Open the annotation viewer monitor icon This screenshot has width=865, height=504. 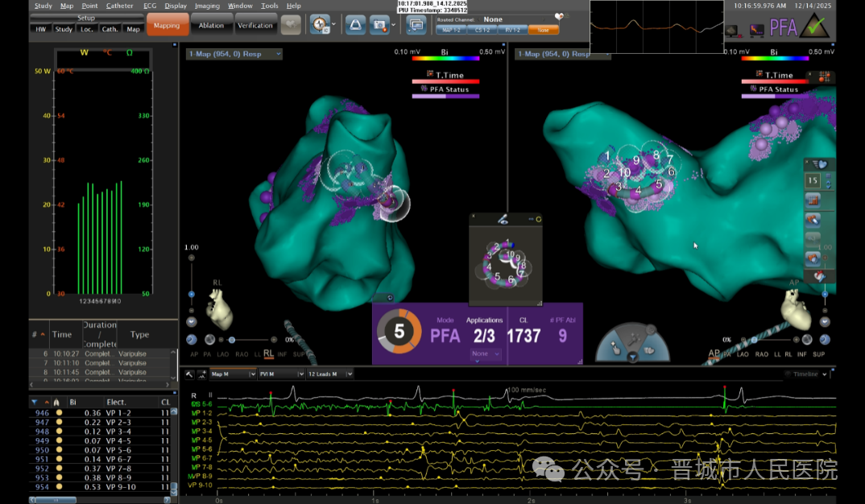[x=416, y=25]
